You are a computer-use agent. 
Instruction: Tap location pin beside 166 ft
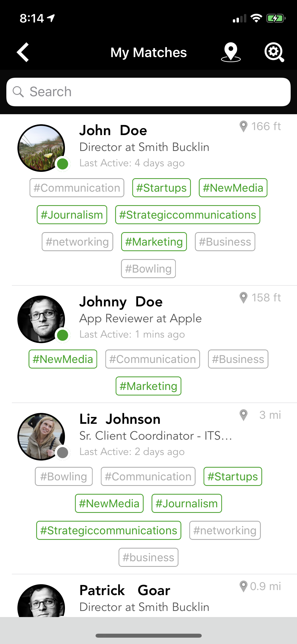click(243, 126)
